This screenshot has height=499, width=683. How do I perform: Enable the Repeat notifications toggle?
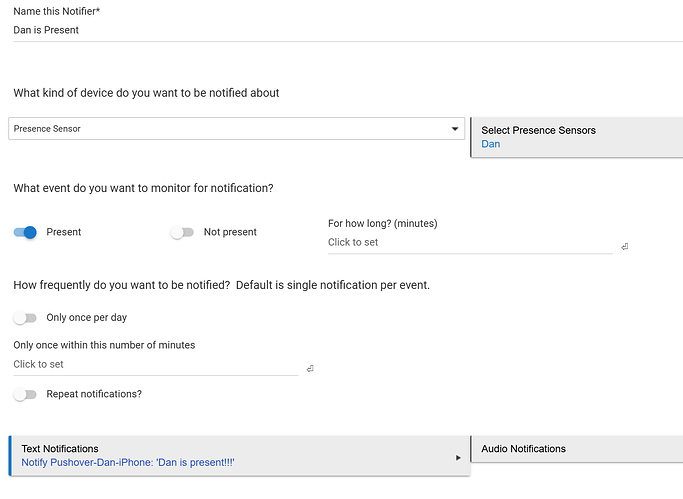click(26, 394)
